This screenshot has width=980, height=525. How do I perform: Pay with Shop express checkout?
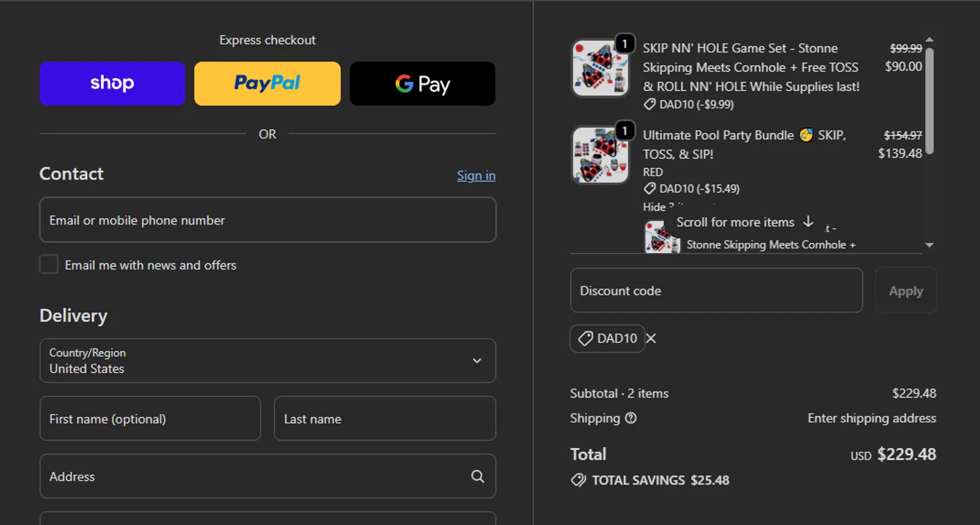click(x=112, y=84)
